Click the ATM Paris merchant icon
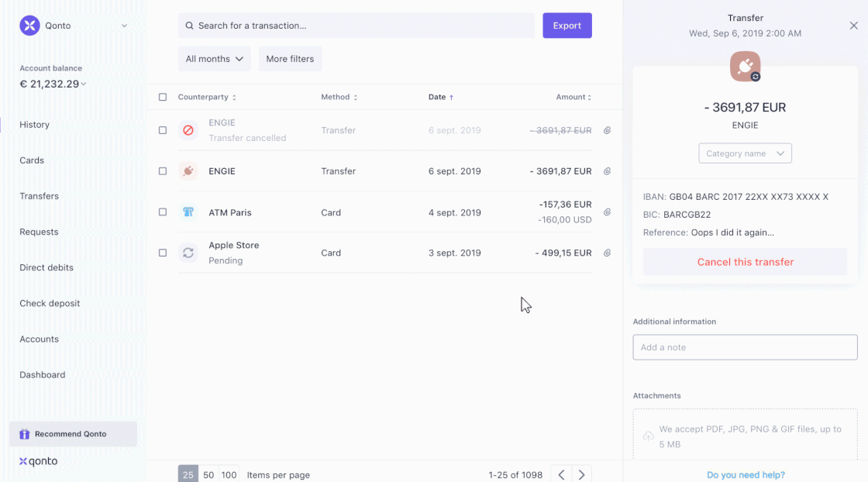 click(x=188, y=212)
